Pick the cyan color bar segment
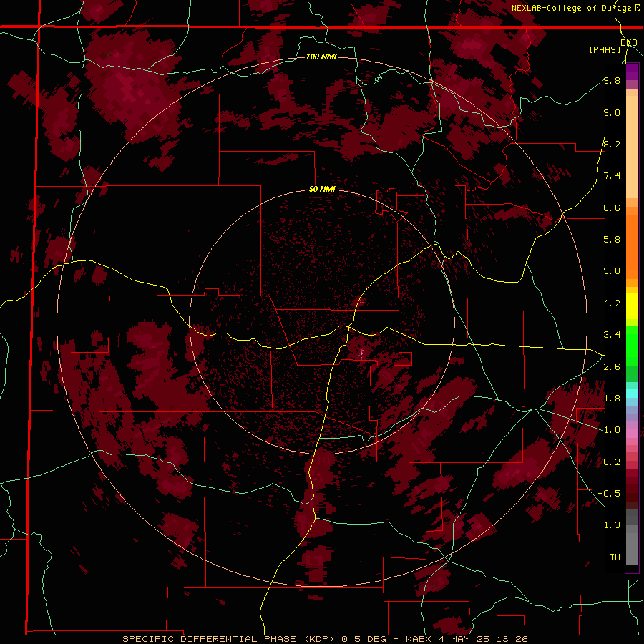This screenshot has height=644, width=644. click(x=632, y=394)
